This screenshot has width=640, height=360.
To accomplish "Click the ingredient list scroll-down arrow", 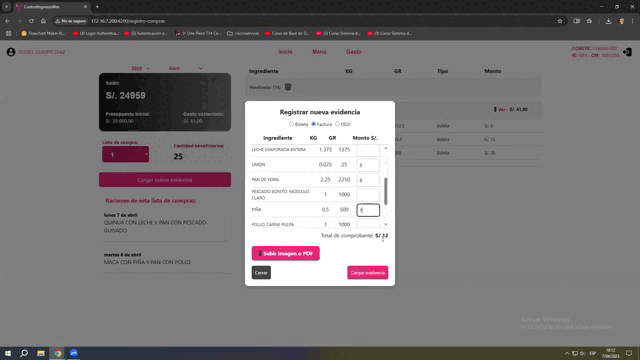I will click(386, 224).
